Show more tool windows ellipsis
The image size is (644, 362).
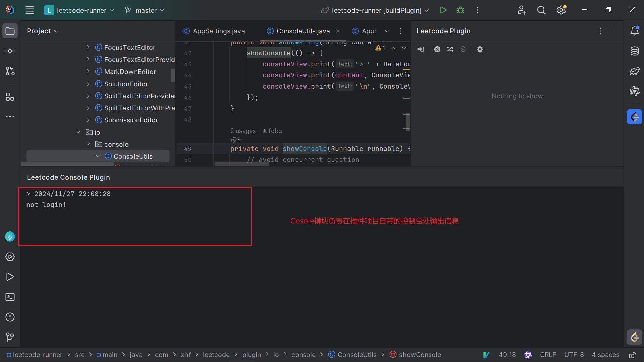[10, 117]
